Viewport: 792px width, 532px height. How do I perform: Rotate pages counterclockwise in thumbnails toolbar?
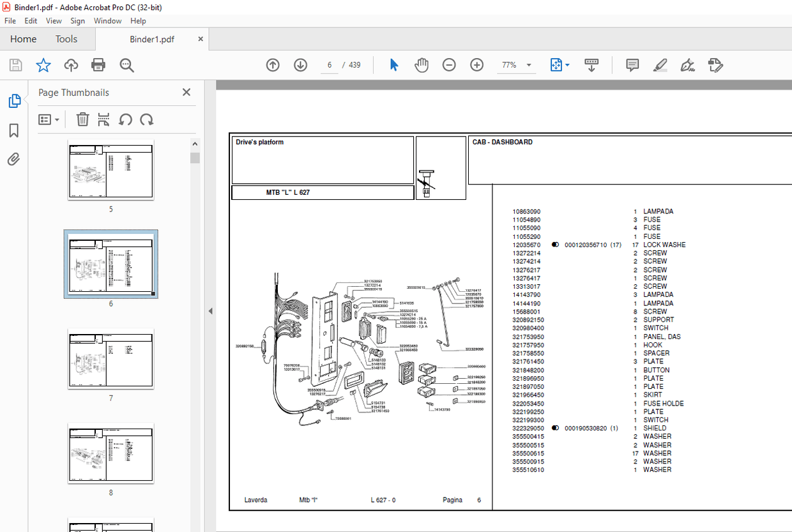pos(125,119)
